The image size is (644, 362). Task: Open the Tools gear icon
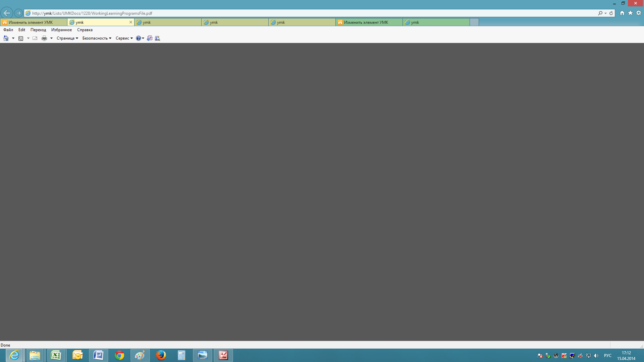tap(639, 13)
